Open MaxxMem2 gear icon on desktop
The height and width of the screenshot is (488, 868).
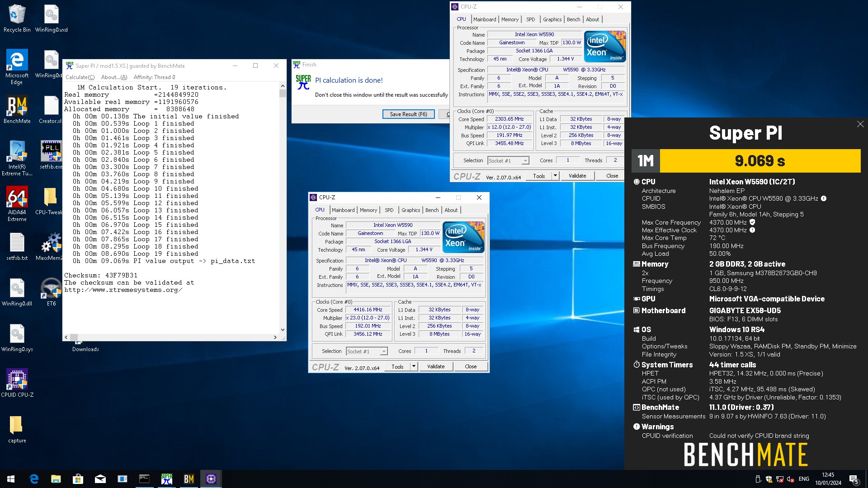(49, 247)
